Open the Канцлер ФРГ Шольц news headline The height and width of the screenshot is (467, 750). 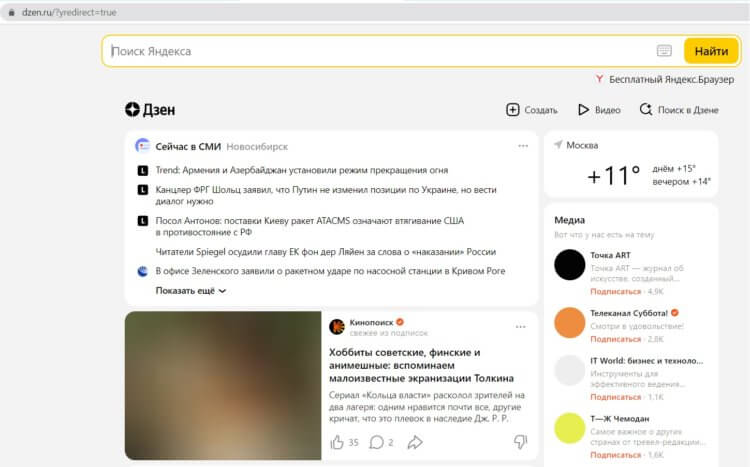(x=326, y=195)
